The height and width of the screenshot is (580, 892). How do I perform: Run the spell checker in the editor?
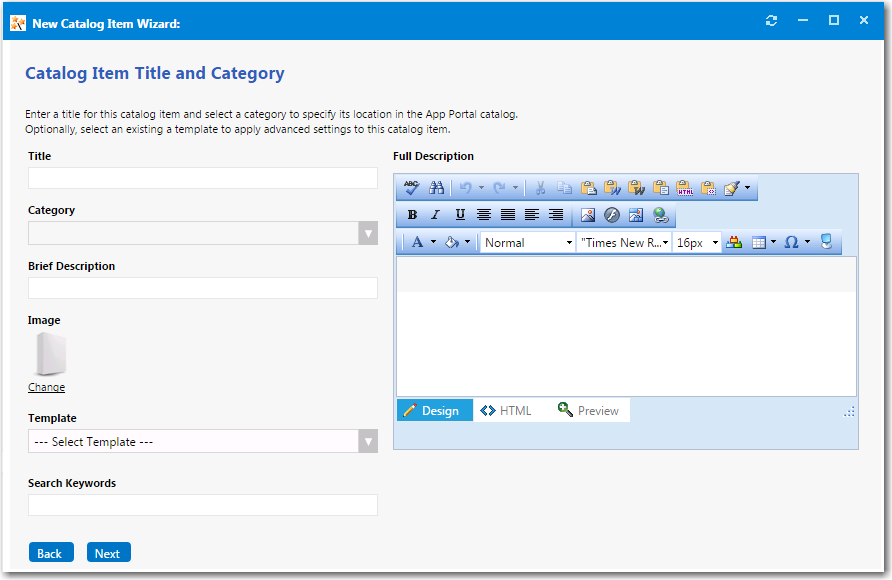tap(412, 187)
